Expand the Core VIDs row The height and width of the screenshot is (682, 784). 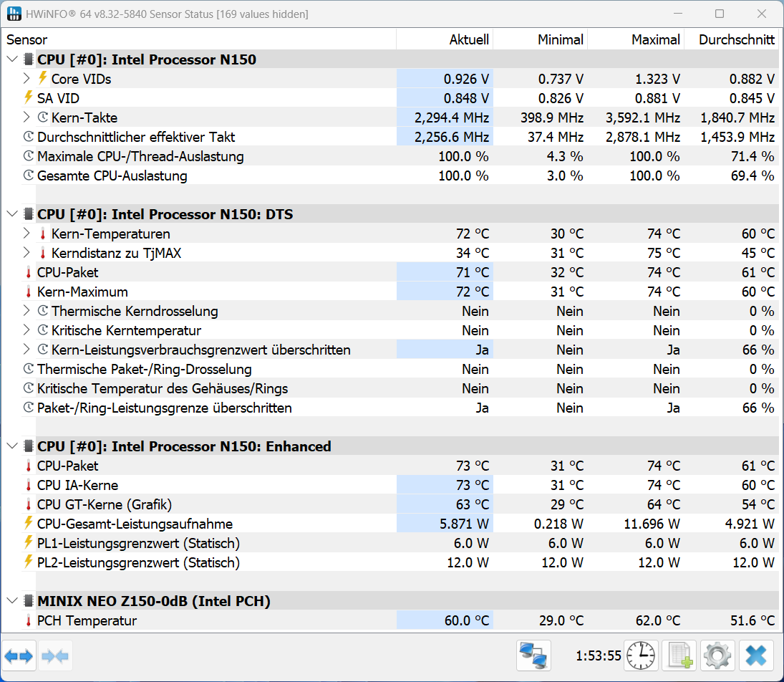pyautogui.click(x=27, y=79)
